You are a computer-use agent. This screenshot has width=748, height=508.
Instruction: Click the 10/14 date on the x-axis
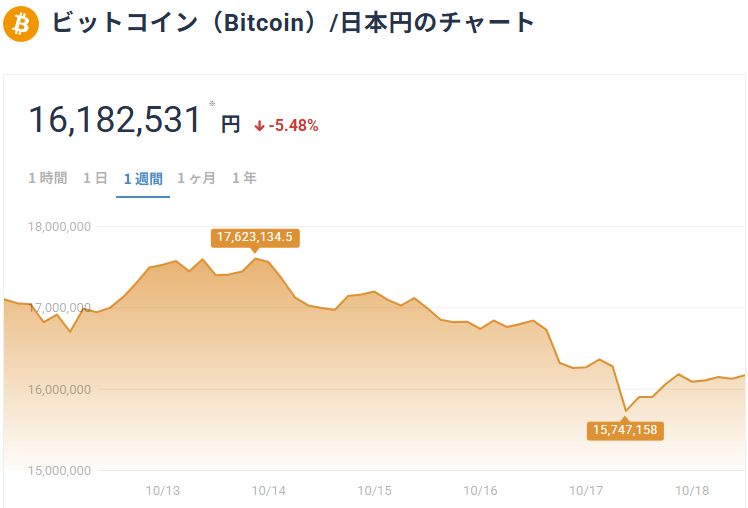pyautogui.click(x=269, y=491)
